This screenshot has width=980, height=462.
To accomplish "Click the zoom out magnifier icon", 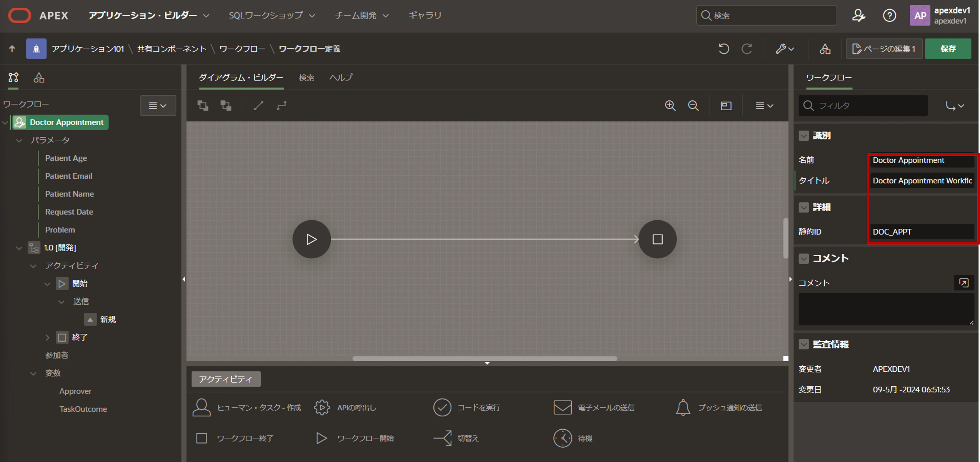I will [x=693, y=105].
